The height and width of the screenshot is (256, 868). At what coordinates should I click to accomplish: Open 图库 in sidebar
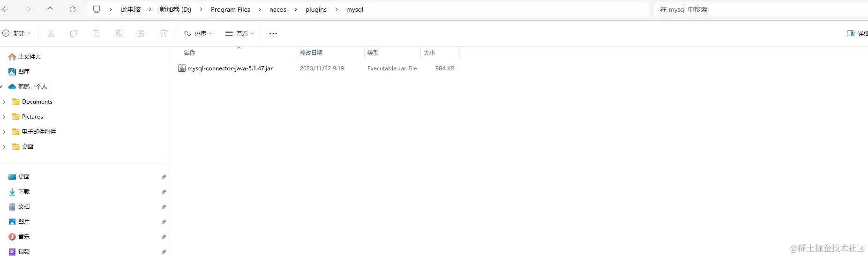tap(24, 72)
